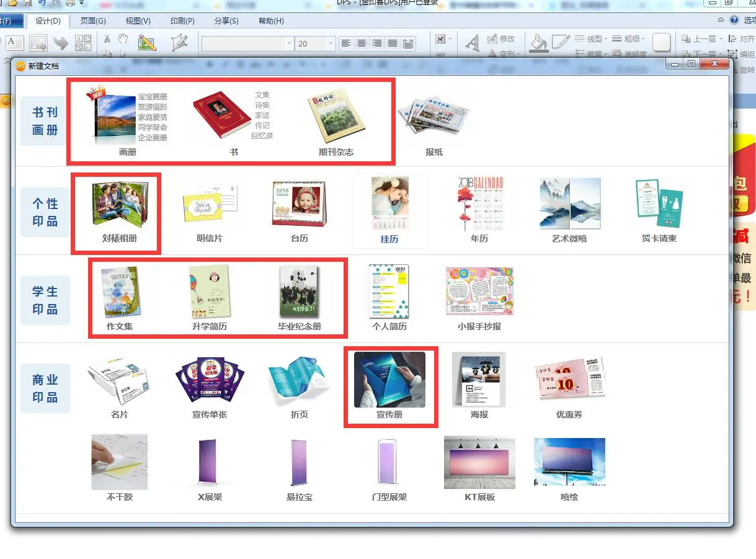Click the paint bucket fill icon
This screenshot has height=559, width=756.
tap(539, 42)
